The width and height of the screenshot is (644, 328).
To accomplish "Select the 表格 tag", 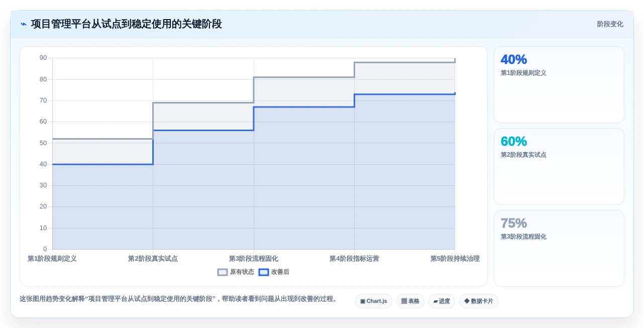I will coord(410,301).
